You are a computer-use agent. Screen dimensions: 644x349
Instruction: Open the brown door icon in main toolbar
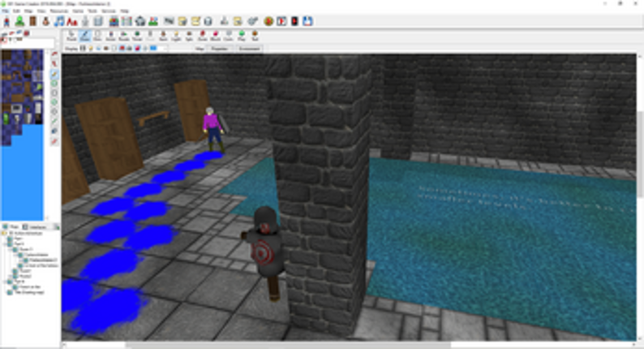pos(33,21)
